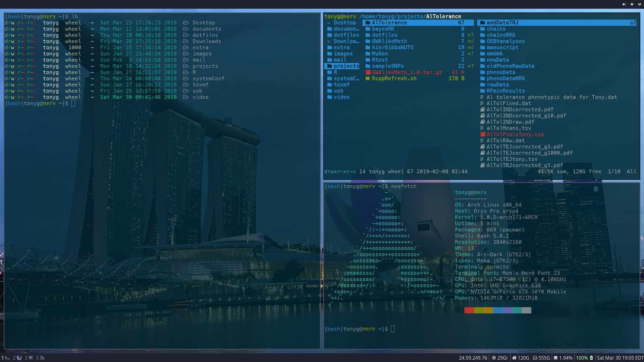Click AlTolerance in ranger's path header
The width and height of the screenshot is (644, 362).
click(x=443, y=16)
